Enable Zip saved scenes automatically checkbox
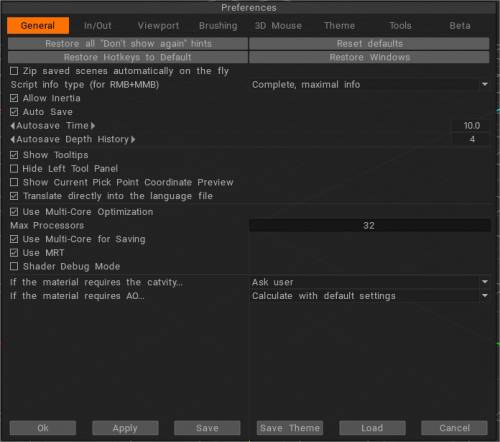This screenshot has height=442, width=500. pos(14,71)
